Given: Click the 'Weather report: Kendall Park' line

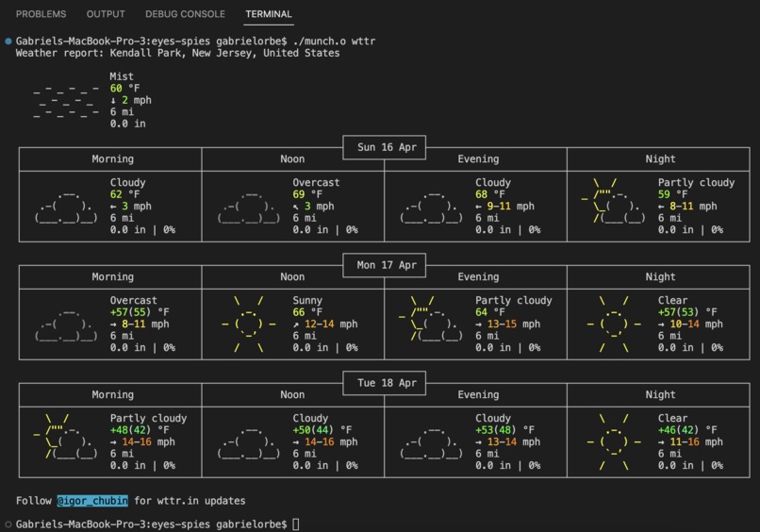Looking at the screenshot, I should [177, 53].
